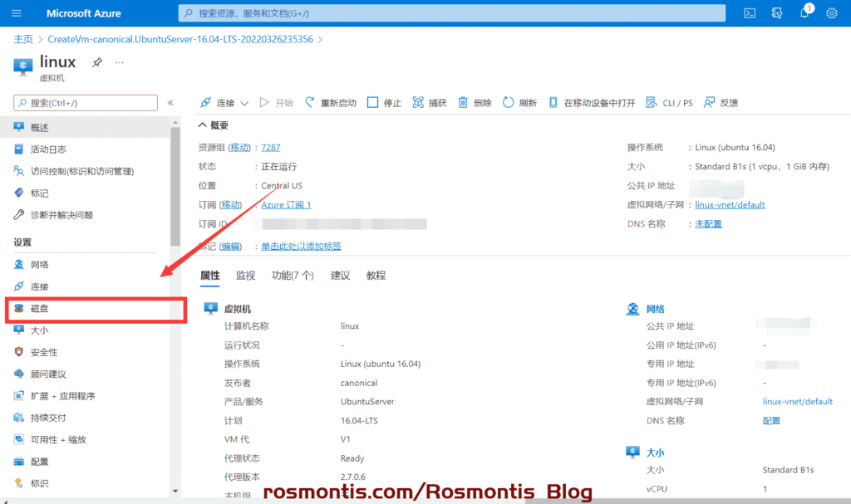
Task: Open Cloud Shell icon in header
Action: (x=750, y=13)
